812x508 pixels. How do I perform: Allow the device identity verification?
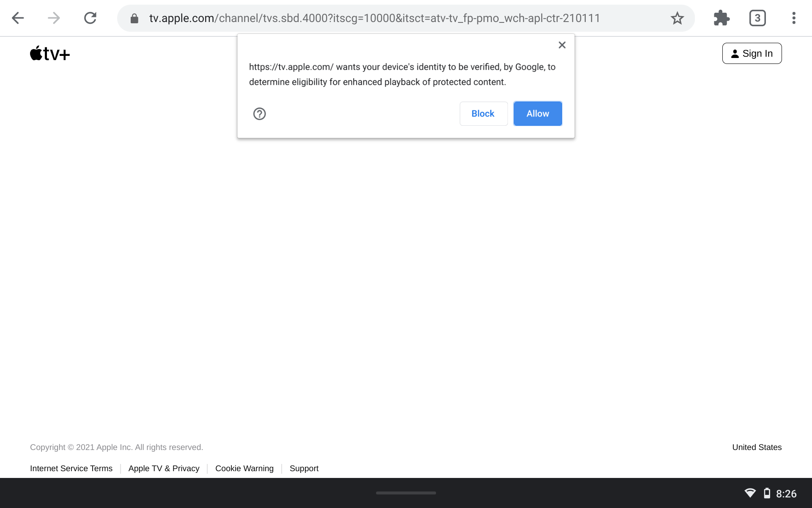pos(538,113)
